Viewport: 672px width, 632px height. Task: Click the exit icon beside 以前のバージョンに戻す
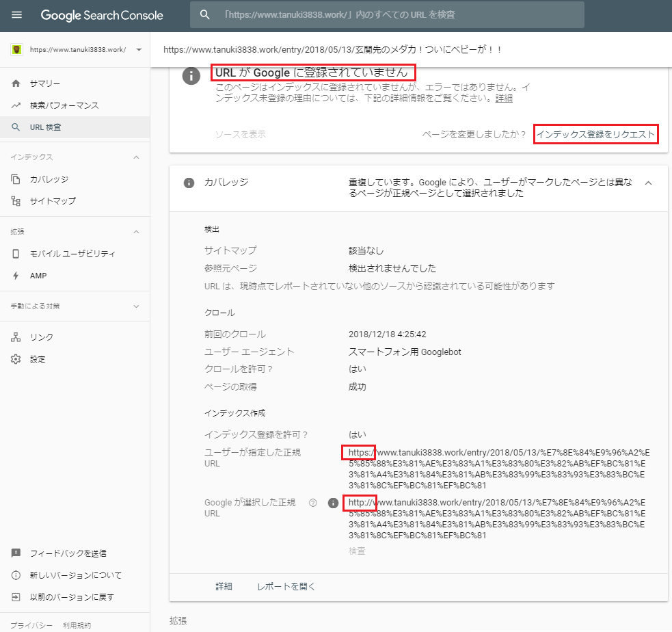point(16,597)
